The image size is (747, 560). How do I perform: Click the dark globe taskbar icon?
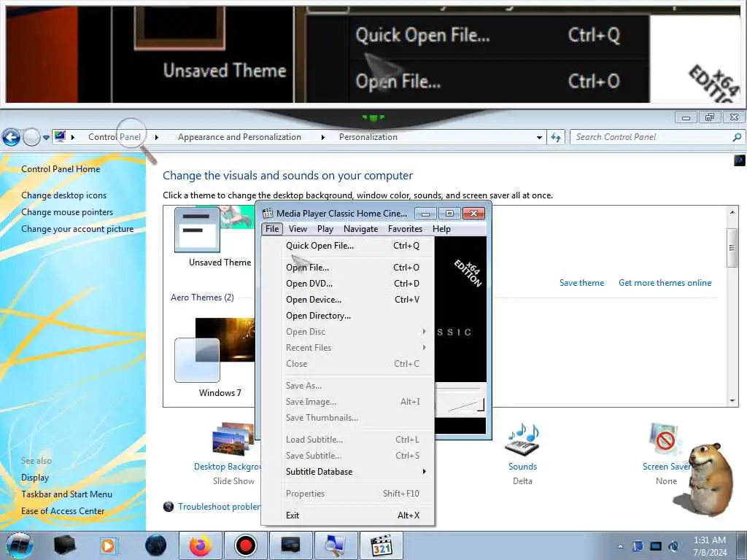click(155, 545)
